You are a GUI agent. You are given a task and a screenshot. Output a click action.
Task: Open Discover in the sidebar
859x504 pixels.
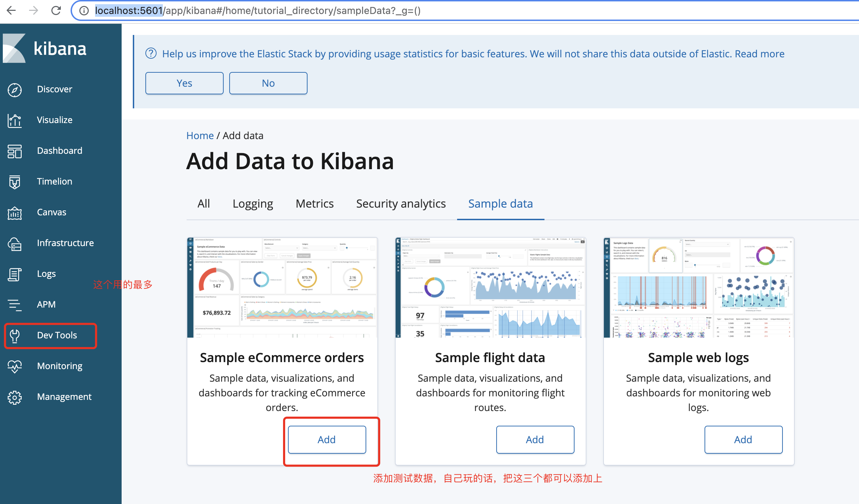click(x=55, y=89)
